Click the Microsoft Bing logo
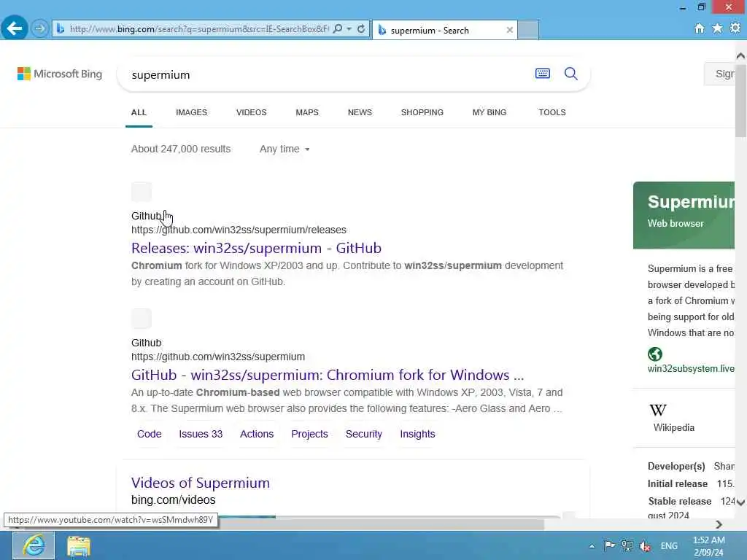This screenshot has height=560, width=747. point(60,74)
